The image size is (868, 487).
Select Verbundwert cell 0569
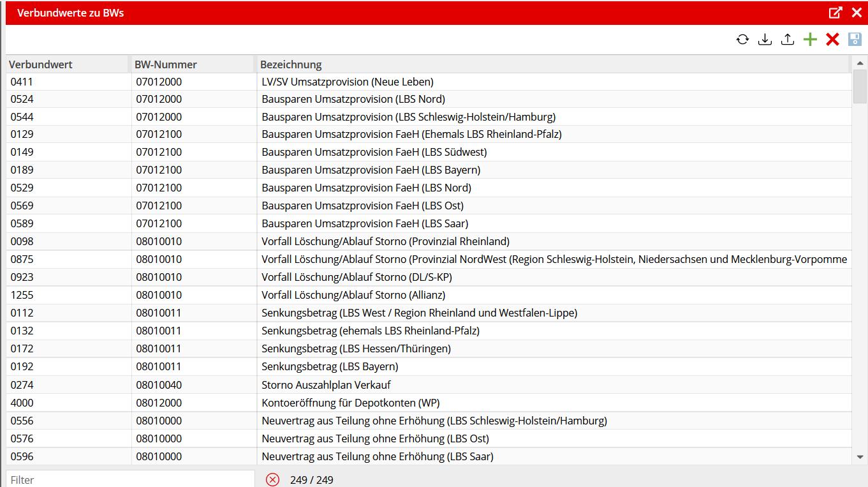click(x=69, y=206)
